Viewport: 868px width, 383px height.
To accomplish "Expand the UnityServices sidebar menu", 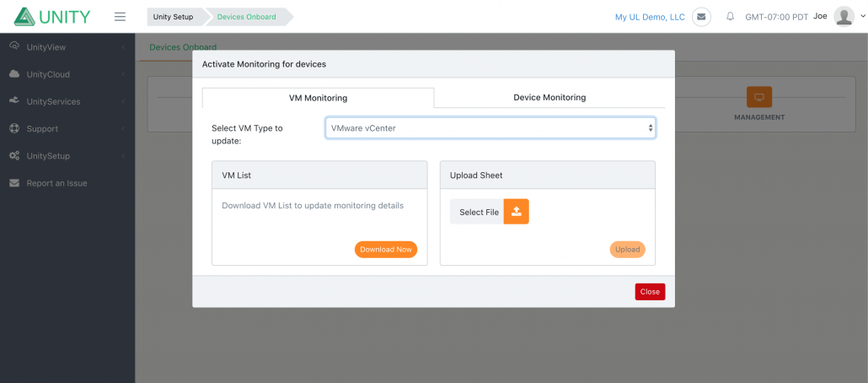I will [x=67, y=101].
